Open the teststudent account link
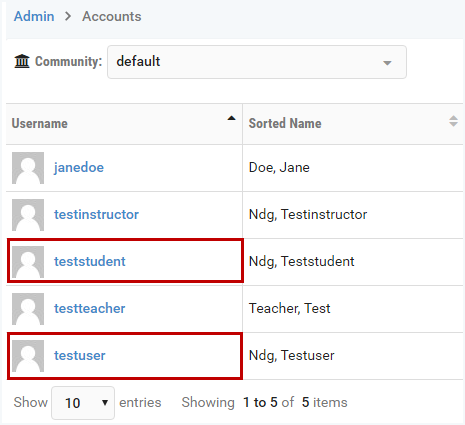465x425 pixels. click(90, 261)
